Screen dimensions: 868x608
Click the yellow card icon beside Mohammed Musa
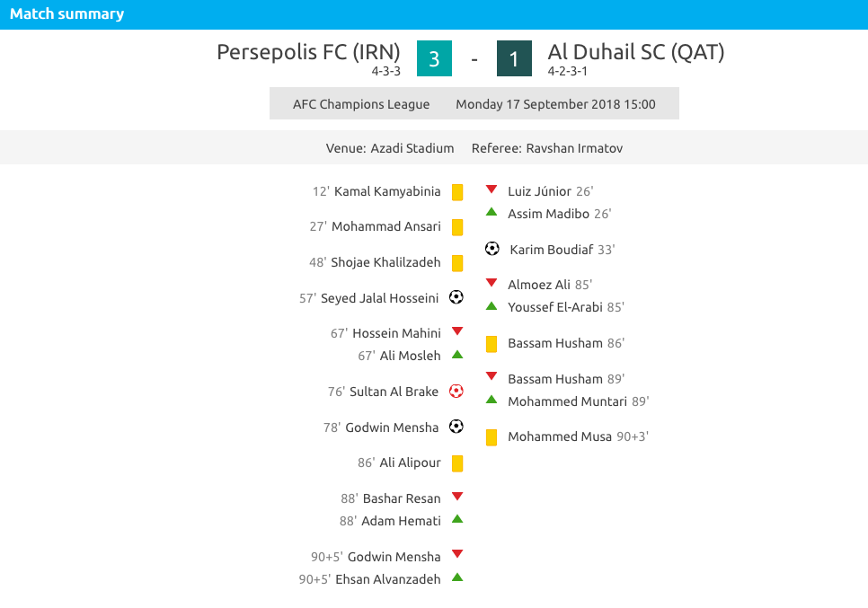pyautogui.click(x=492, y=437)
